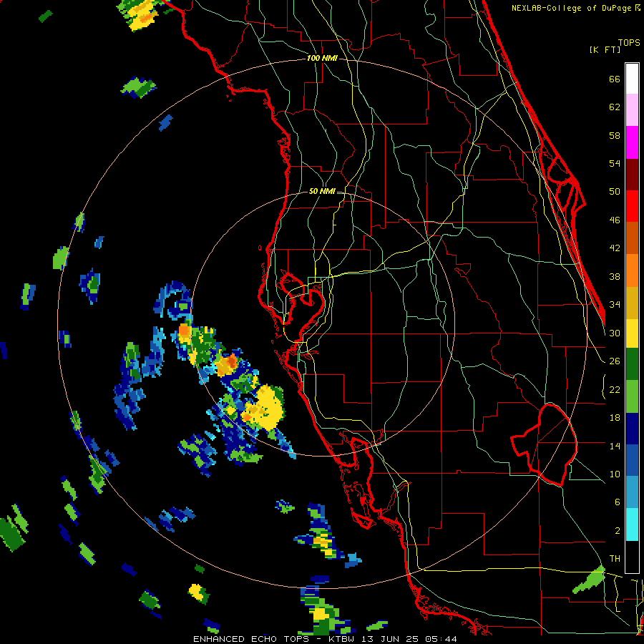
Task: Click the 34 value on the legend
Action: pos(615,304)
